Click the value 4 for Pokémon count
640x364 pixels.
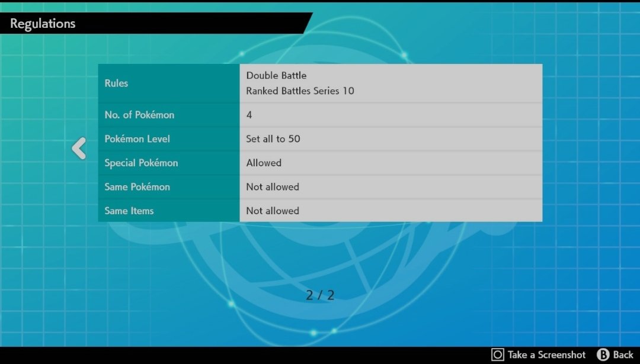(x=249, y=115)
